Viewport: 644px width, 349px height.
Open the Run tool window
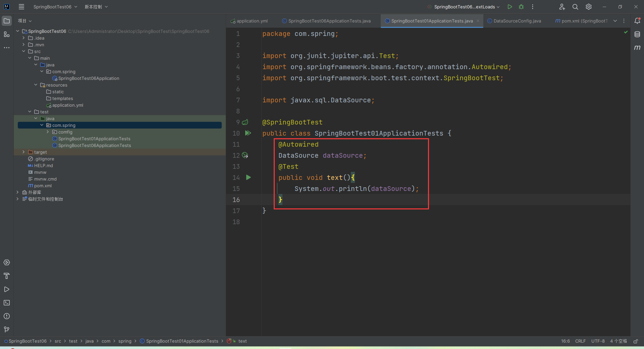(x=7, y=289)
